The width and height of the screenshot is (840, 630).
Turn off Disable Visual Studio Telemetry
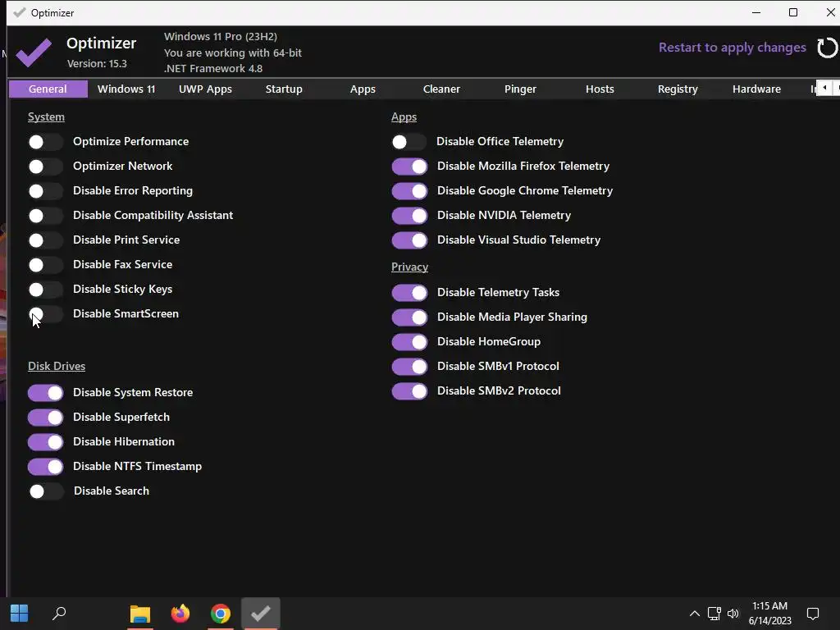(409, 240)
